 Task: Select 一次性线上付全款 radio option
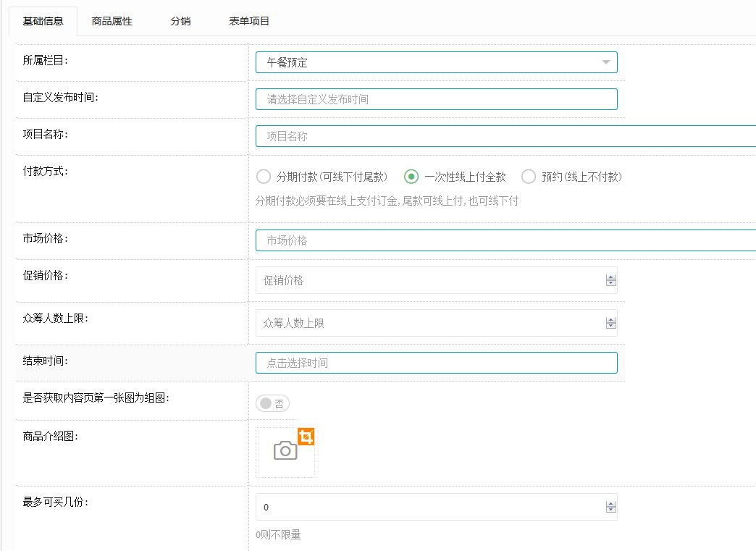(x=411, y=177)
